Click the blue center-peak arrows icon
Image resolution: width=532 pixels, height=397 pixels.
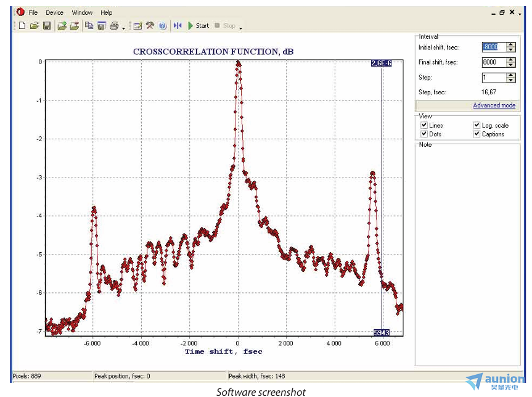click(178, 26)
